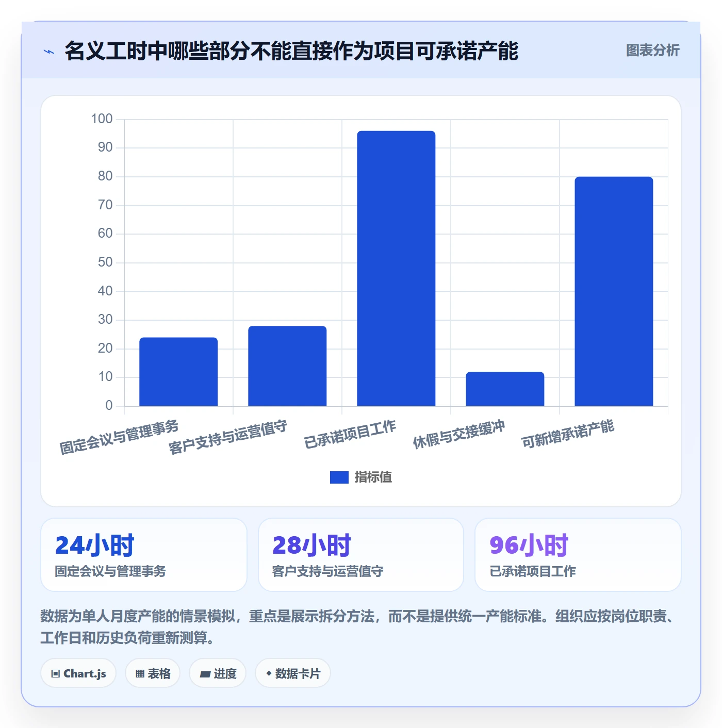Click the lightning icon beside the title
The image size is (722, 728).
coord(49,52)
